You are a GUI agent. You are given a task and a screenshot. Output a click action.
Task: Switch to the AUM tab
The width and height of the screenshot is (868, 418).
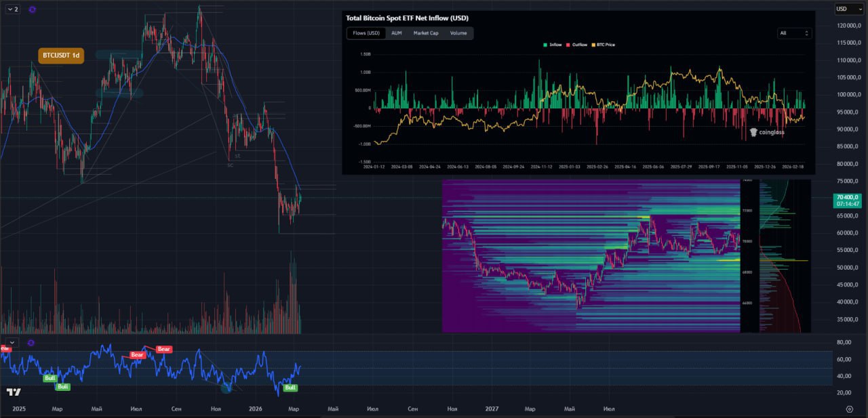coord(397,33)
